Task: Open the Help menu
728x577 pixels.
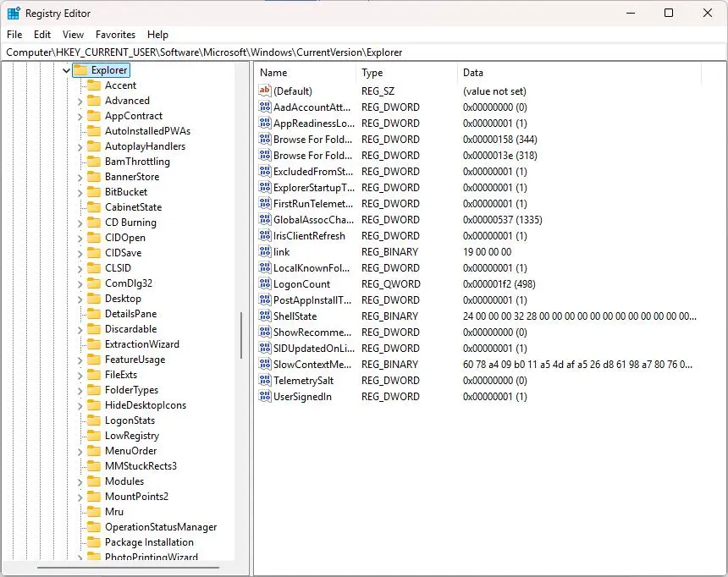Action: coord(157,35)
